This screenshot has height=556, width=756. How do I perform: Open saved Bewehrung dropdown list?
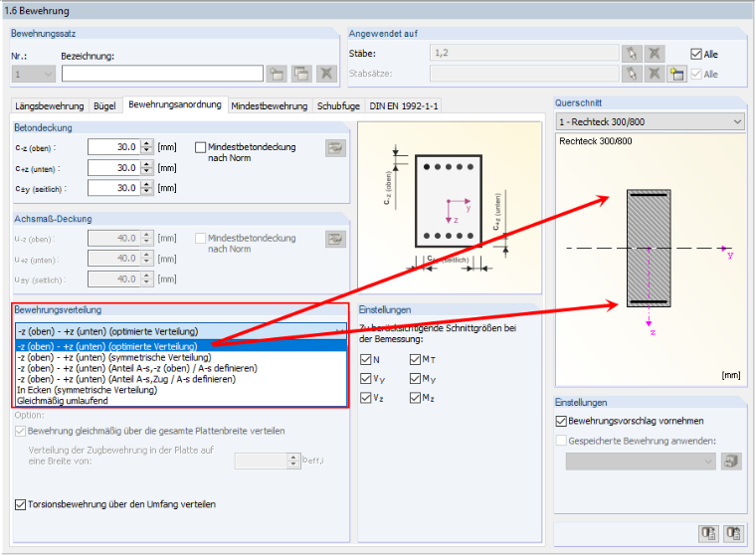641,461
